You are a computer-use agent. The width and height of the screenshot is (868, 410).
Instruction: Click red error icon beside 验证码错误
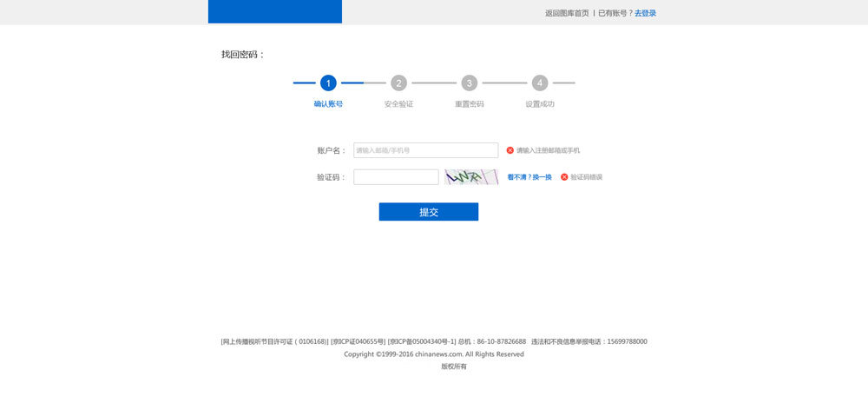[564, 176]
